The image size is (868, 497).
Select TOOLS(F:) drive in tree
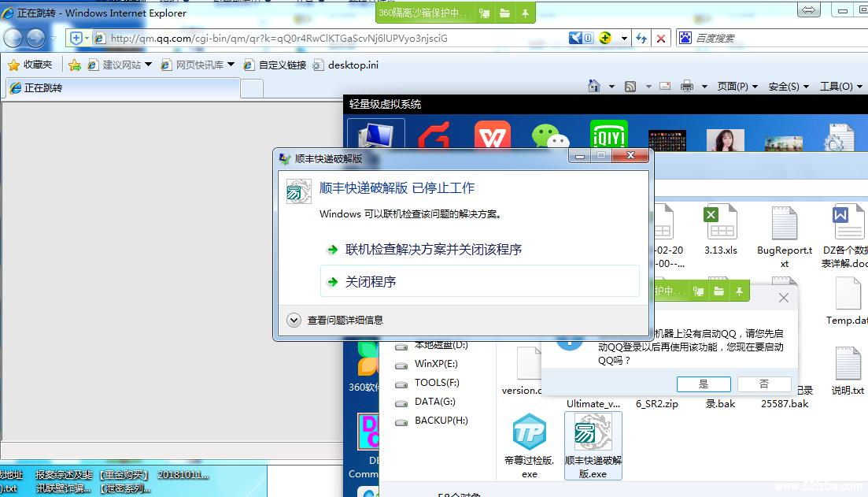(427, 383)
